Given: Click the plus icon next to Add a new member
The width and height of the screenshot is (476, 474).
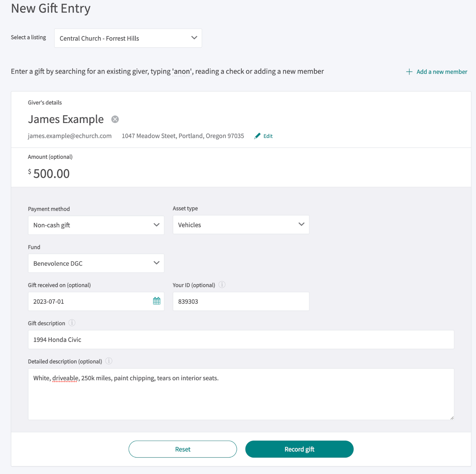Looking at the screenshot, I should [x=409, y=72].
